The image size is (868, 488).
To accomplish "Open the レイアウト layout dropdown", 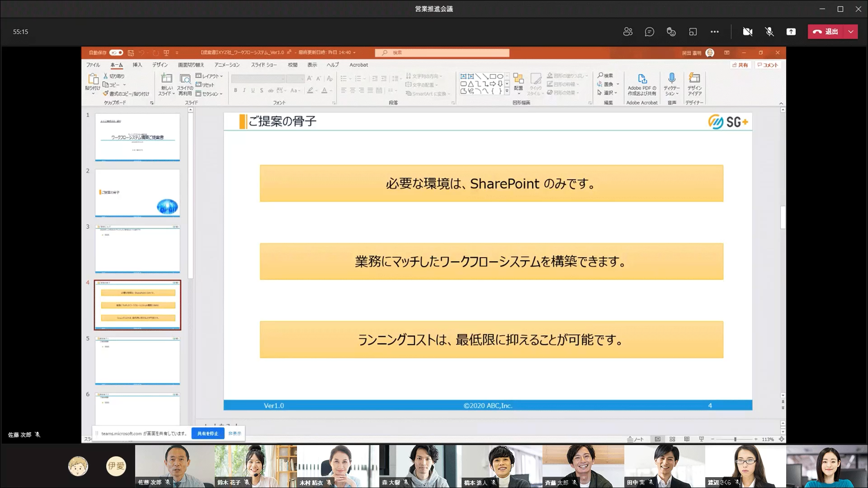I will coord(209,76).
